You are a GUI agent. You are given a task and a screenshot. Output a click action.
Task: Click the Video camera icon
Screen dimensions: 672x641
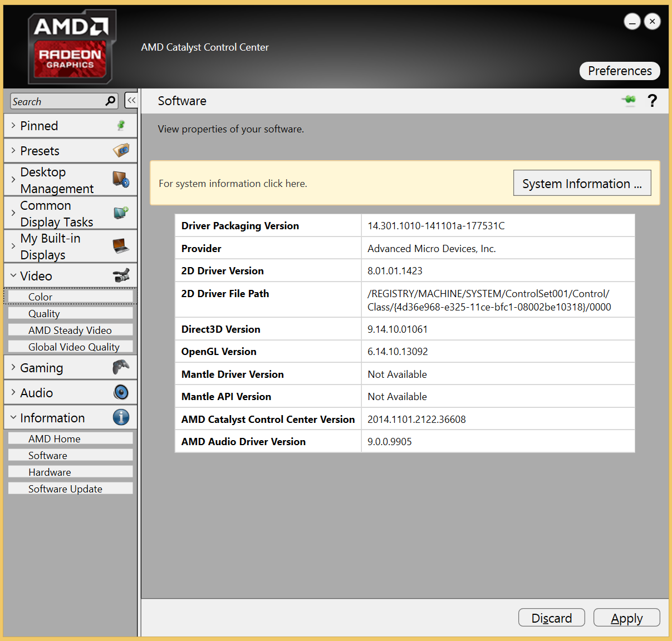[121, 275]
